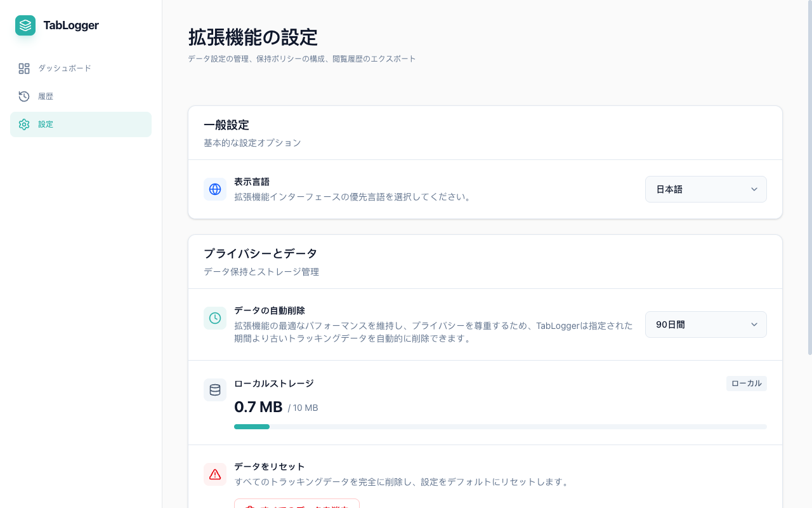The height and width of the screenshot is (508, 812).
Task: Click the ローカル badge on the storage card
Action: coord(746,384)
